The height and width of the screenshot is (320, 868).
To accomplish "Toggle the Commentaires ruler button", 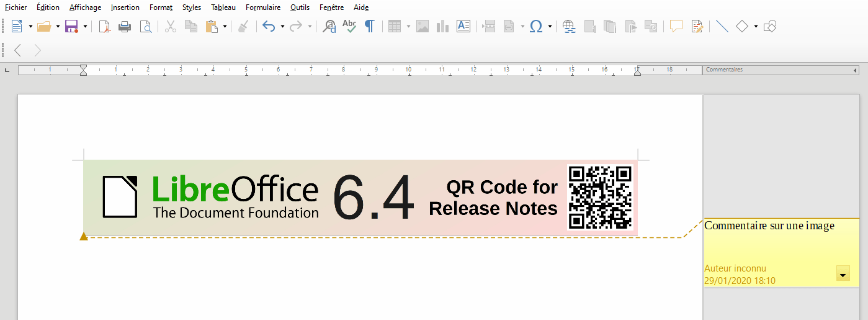I will coord(781,70).
